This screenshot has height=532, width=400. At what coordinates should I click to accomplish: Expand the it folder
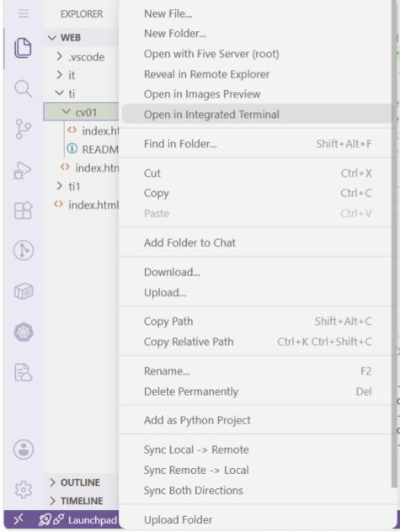click(x=60, y=75)
